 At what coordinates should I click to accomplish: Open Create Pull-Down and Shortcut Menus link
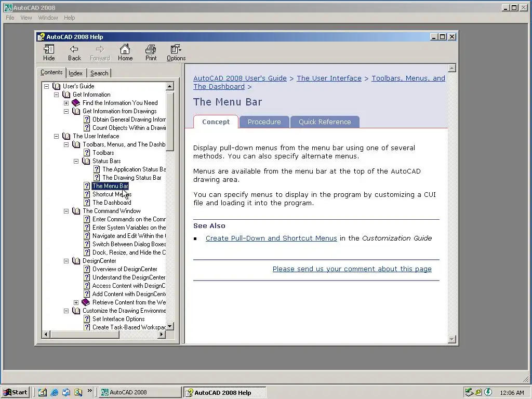(271, 238)
